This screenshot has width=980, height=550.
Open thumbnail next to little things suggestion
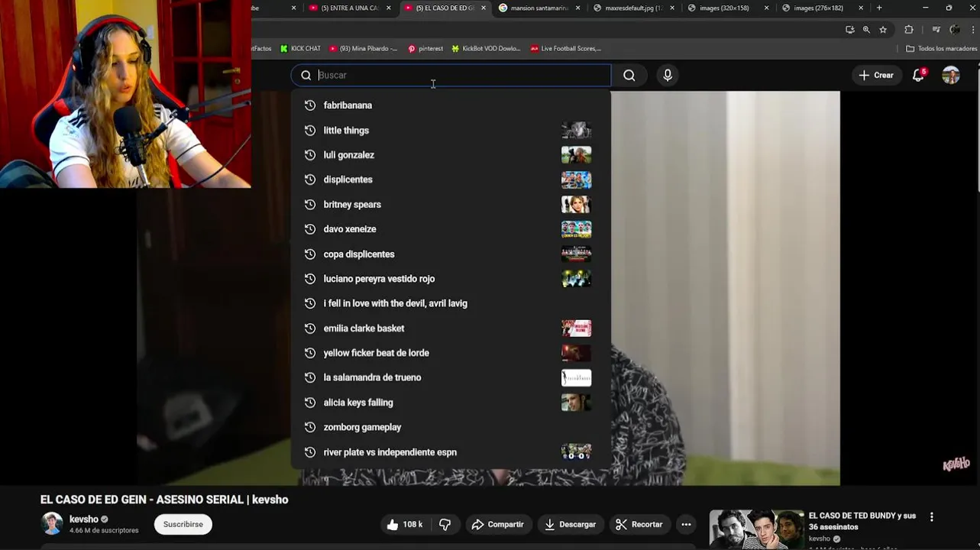576,131
